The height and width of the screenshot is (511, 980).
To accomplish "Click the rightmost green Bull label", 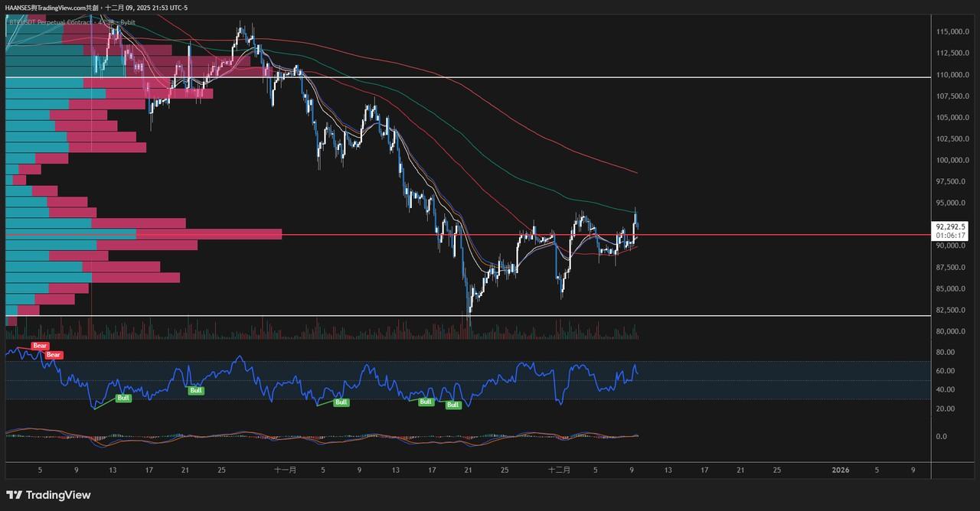I will (453, 405).
